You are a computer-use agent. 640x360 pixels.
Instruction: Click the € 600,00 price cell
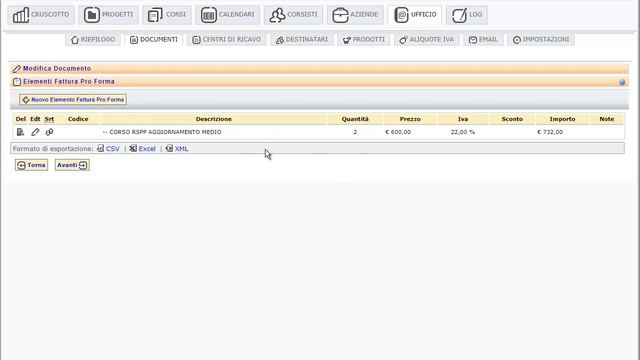[398, 132]
